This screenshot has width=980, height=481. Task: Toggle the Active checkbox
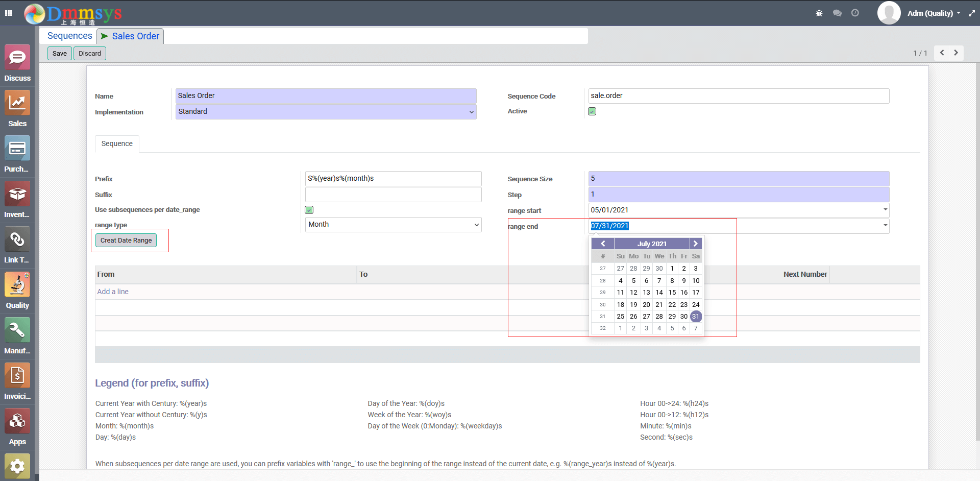592,111
